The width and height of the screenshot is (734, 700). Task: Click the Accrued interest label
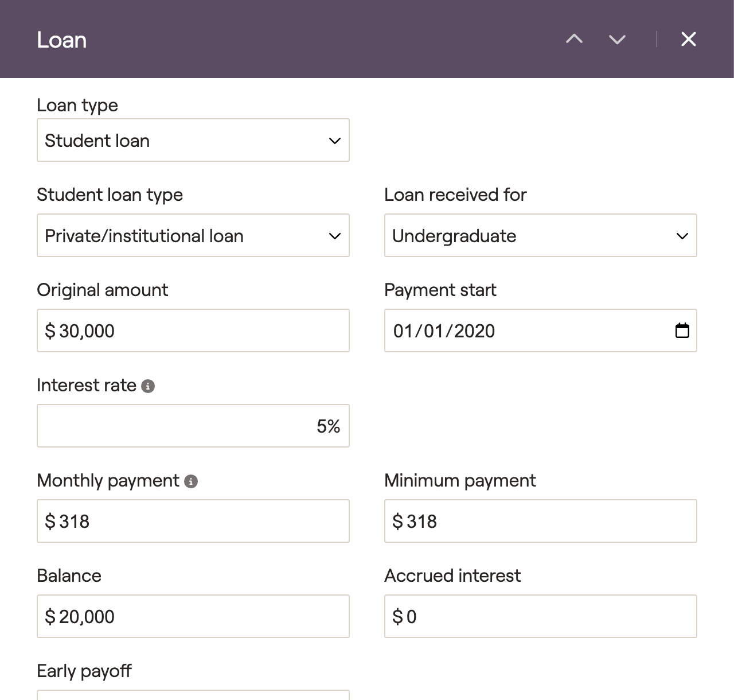click(x=452, y=575)
